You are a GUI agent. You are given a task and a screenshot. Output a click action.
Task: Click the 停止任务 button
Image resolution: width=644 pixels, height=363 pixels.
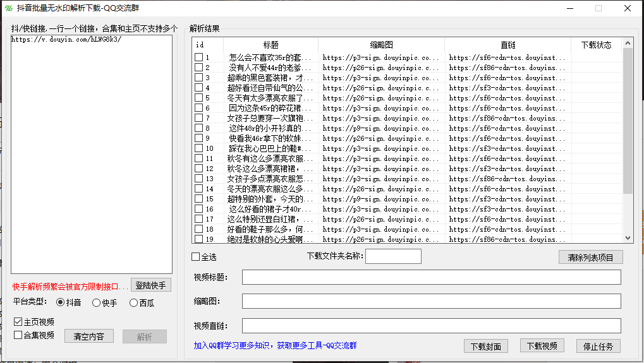pyautogui.click(x=598, y=346)
